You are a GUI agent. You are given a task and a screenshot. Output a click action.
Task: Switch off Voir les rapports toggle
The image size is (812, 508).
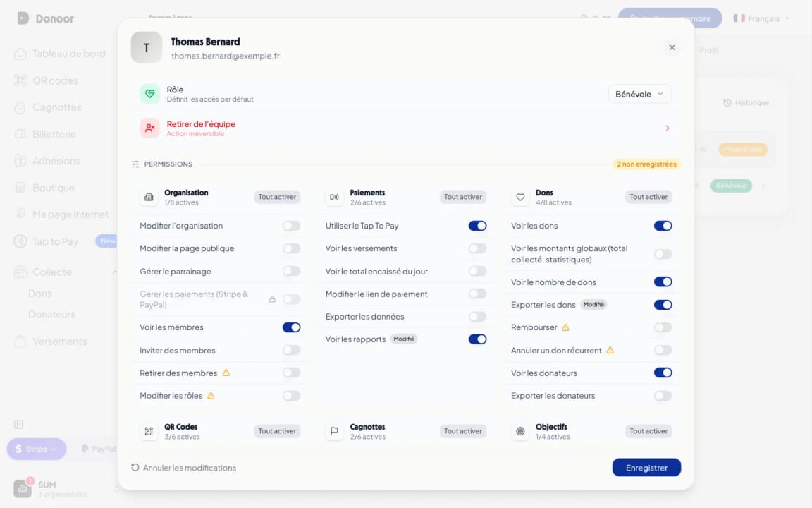pos(477,339)
